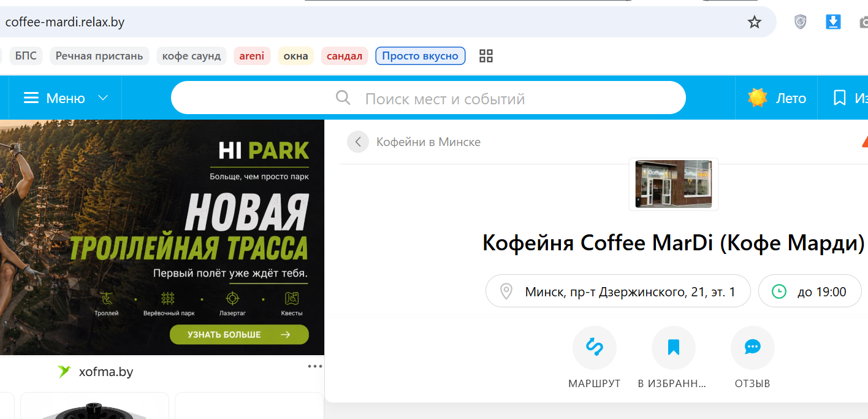
Task: Open the Лето section with sun icon
Action: [x=777, y=98]
